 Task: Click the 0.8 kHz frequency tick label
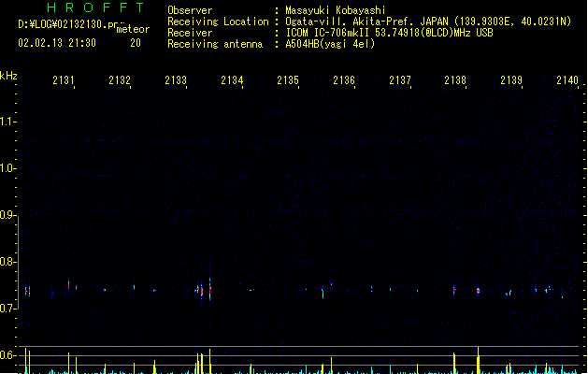[7, 262]
